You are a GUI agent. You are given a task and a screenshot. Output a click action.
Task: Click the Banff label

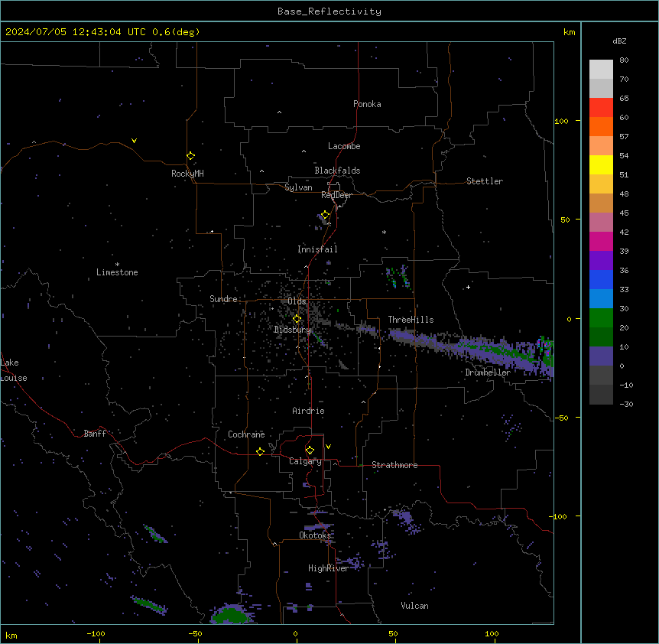coord(95,434)
